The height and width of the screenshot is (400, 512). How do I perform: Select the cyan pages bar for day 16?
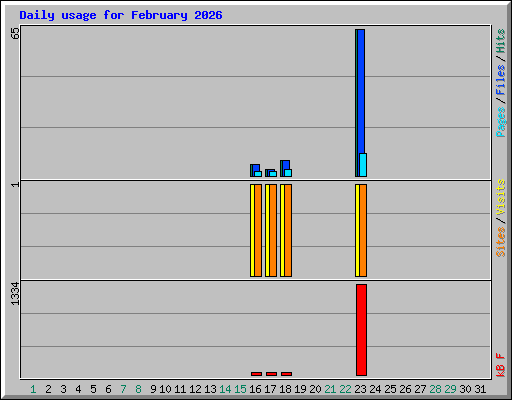point(258,174)
